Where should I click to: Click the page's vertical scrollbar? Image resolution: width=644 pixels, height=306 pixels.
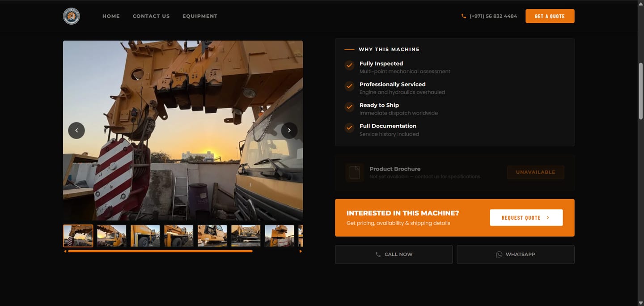pyautogui.click(x=640, y=92)
